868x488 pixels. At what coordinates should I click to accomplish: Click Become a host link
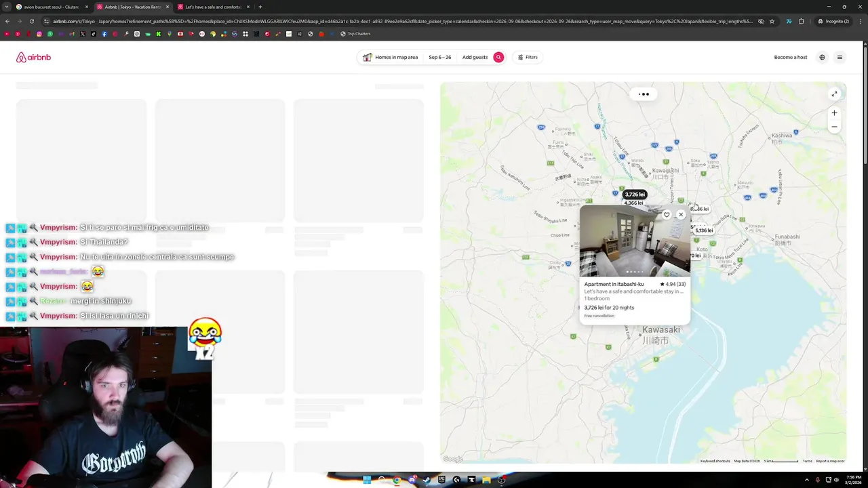[x=791, y=57]
